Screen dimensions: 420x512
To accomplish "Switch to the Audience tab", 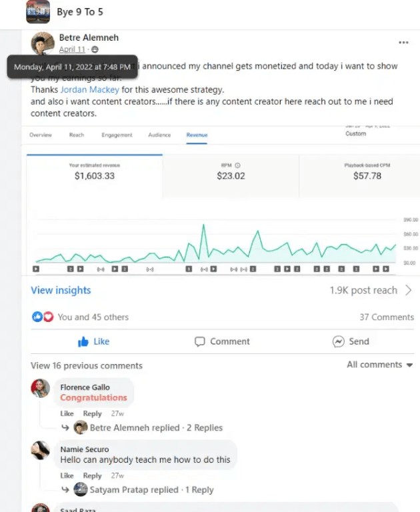I will (159, 135).
